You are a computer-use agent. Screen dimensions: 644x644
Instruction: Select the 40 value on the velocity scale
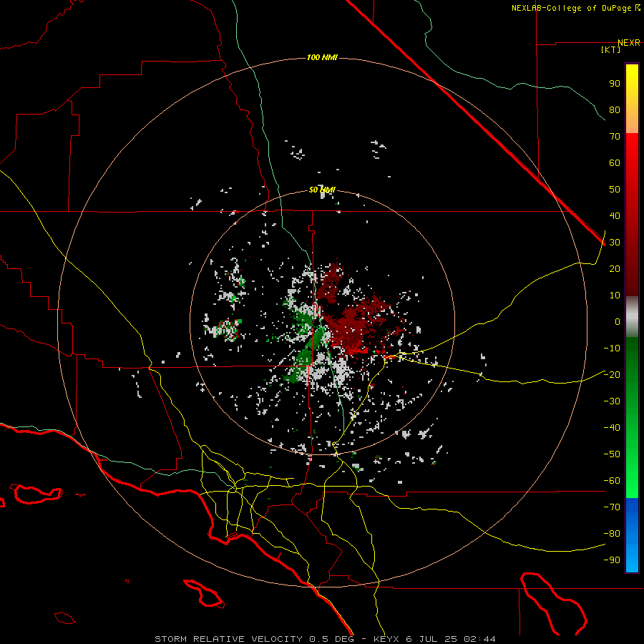coord(615,216)
